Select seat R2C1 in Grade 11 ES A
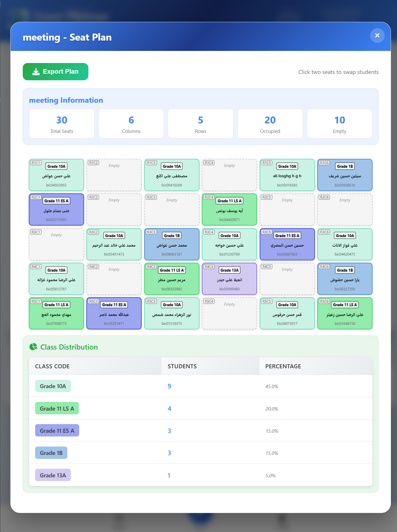Screen dimensions: 397x532 tap(56, 209)
